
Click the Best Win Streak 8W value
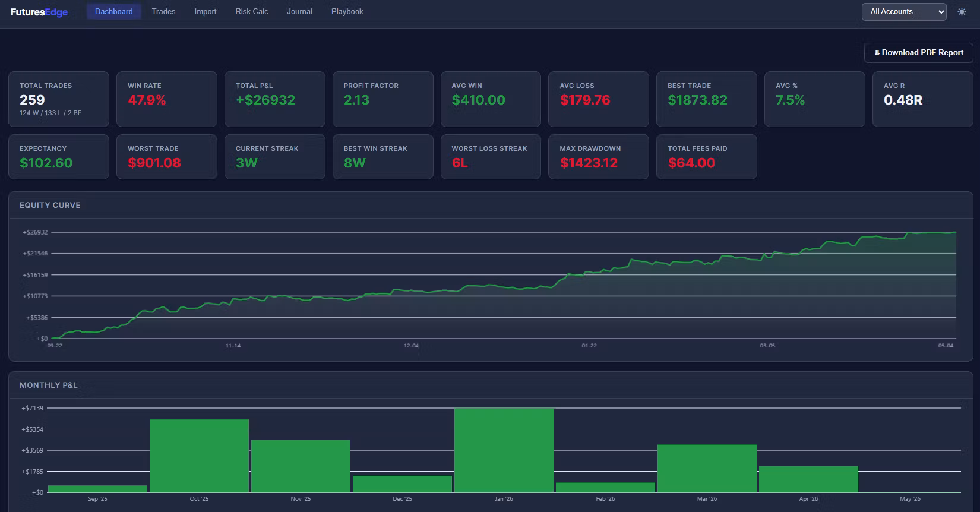coord(355,163)
